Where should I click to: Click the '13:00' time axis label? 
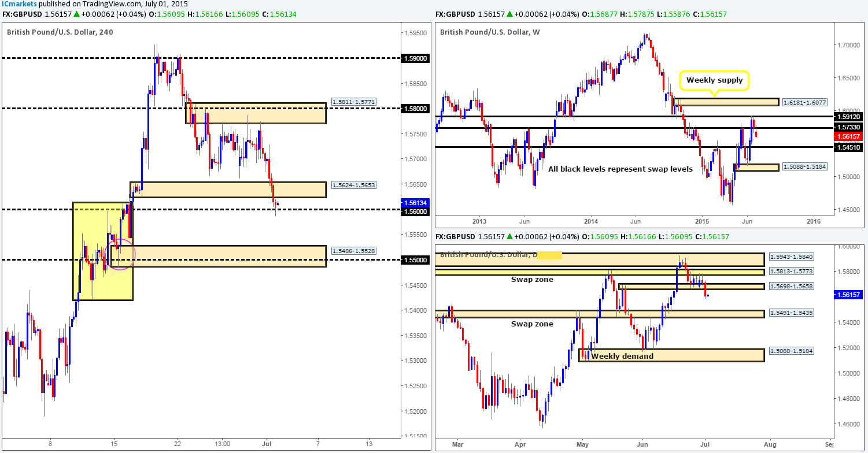tap(223, 444)
